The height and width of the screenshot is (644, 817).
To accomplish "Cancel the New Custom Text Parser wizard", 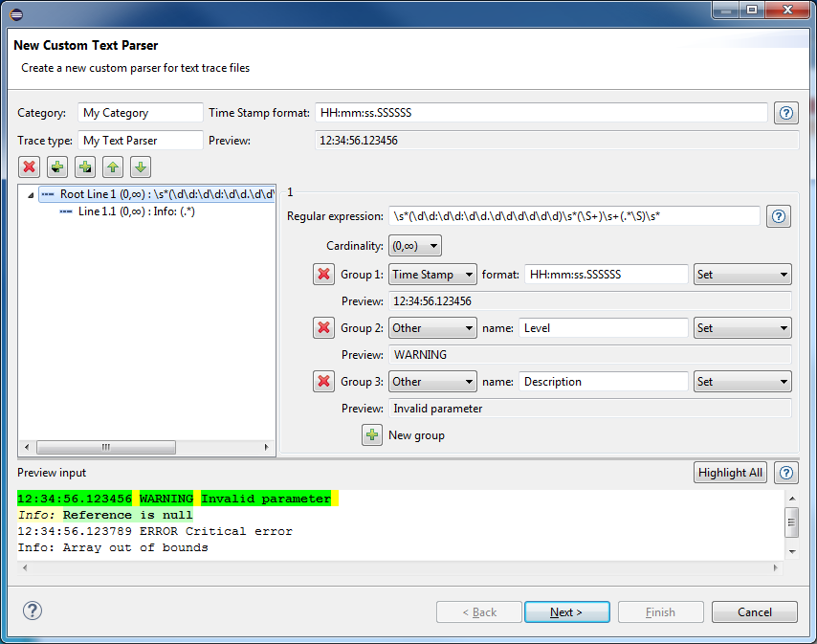I will tap(754, 612).
